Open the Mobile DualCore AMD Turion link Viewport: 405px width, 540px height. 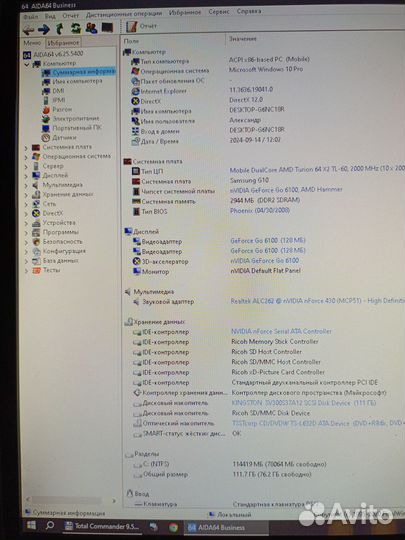click(x=317, y=169)
